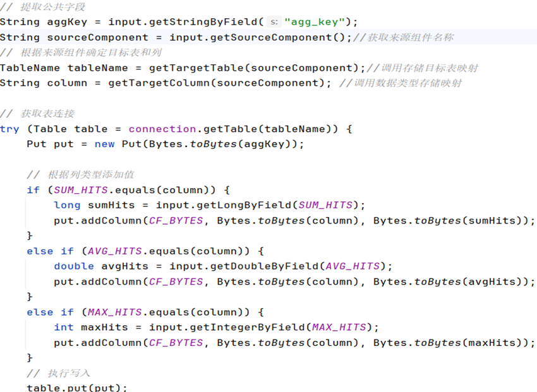Click the table.put(put) statement
The height and width of the screenshot is (392, 537).
[x=77, y=388]
